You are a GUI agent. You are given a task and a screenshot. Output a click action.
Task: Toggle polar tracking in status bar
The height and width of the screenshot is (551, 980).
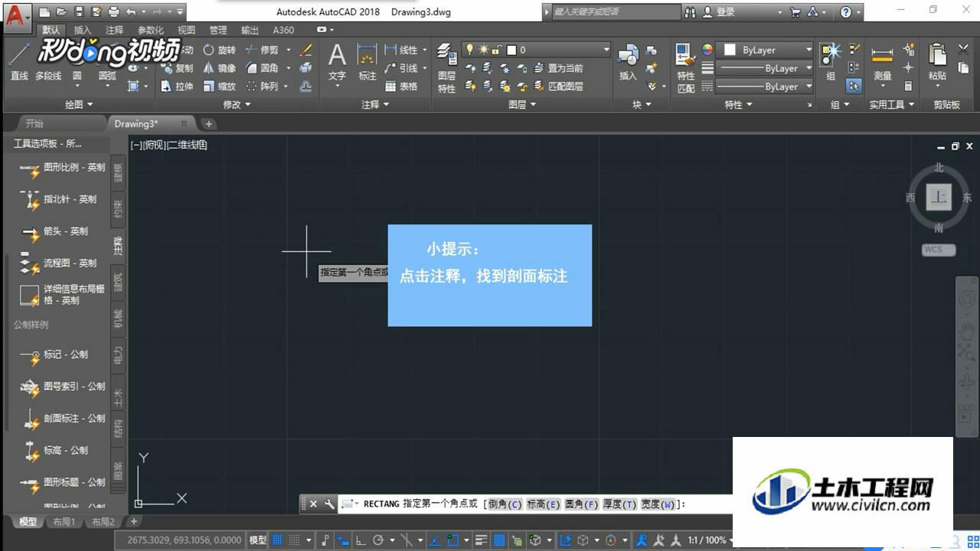point(378,540)
